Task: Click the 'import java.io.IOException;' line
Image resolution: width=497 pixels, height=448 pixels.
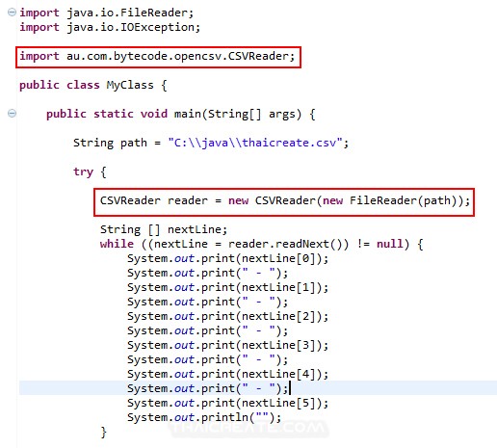Action: [x=110, y=27]
